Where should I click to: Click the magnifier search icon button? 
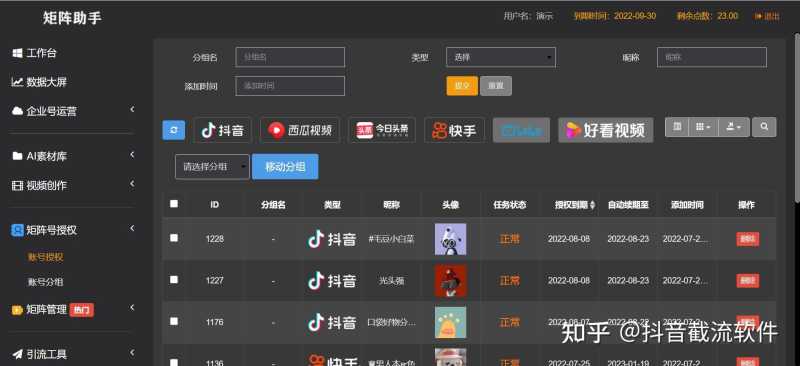764,127
